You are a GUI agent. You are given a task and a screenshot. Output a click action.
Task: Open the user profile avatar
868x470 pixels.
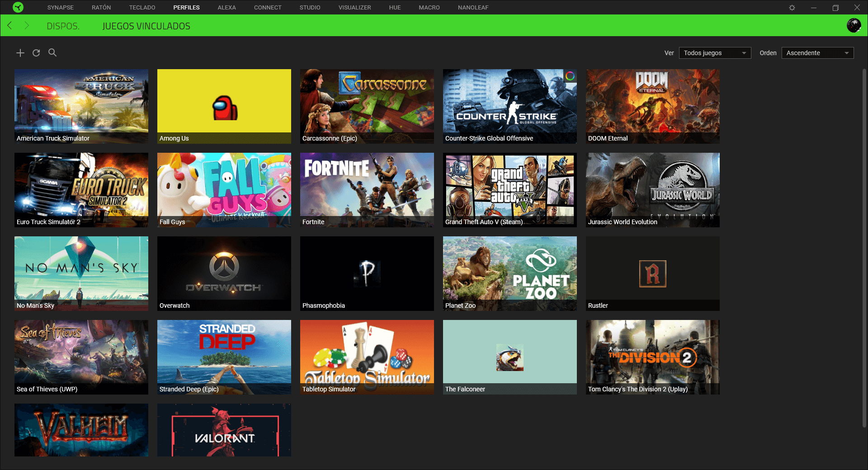[854, 25]
